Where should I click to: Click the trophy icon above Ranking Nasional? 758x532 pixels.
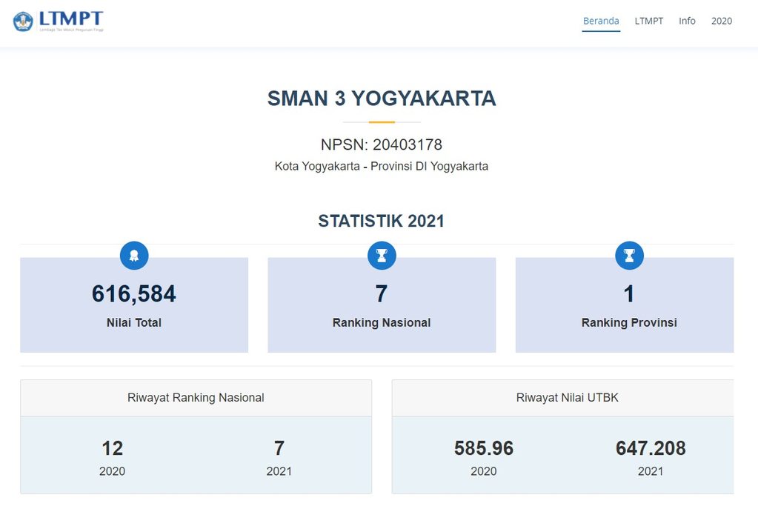coord(382,256)
